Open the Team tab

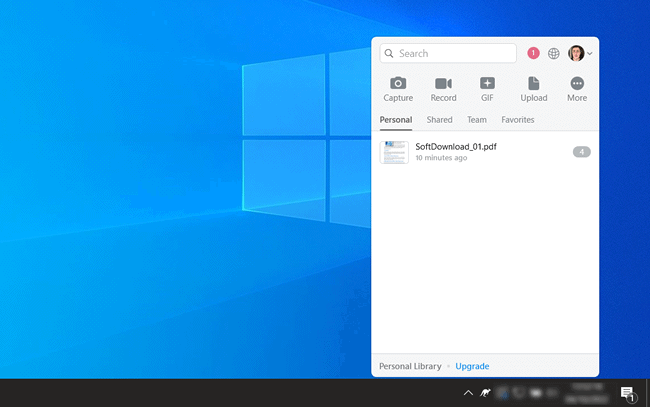(476, 120)
